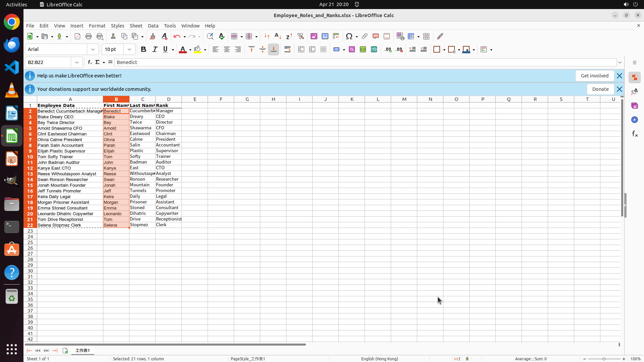644x362 pixels.
Task: Click the Donate button
Action: pyautogui.click(x=600, y=89)
